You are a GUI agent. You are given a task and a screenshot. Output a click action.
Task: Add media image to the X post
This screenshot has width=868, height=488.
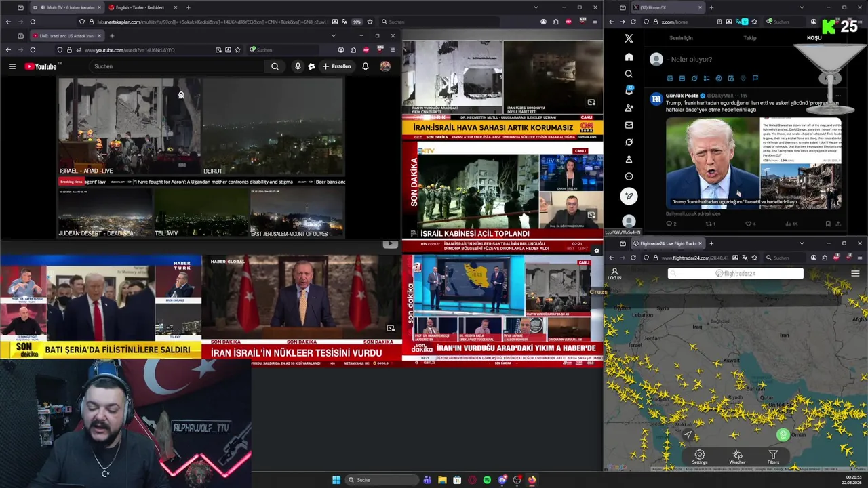(x=670, y=79)
